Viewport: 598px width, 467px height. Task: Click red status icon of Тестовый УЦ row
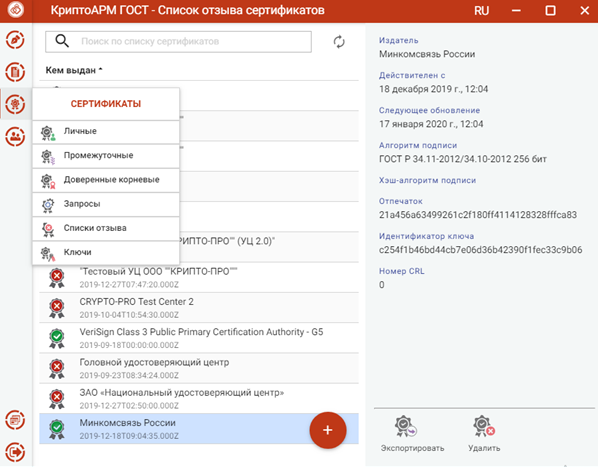[57, 278]
